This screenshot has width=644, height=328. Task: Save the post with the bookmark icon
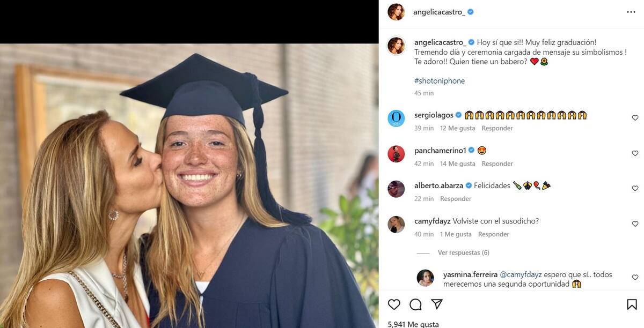click(x=632, y=304)
